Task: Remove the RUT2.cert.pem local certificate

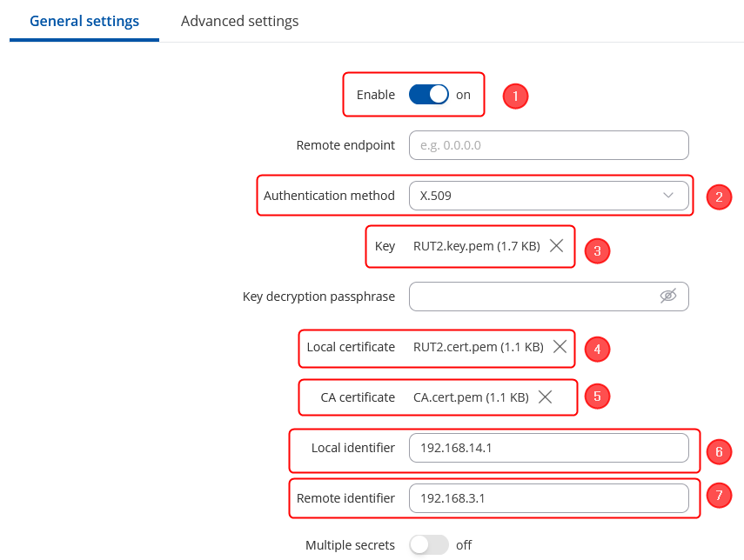Action: click(x=560, y=347)
